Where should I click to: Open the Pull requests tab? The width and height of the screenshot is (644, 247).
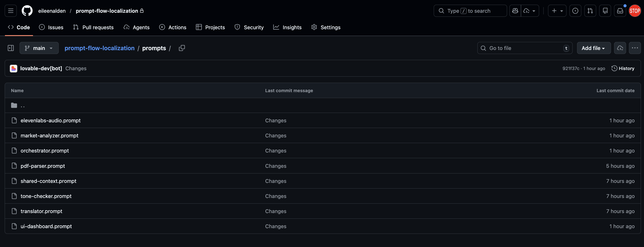(93, 27)
